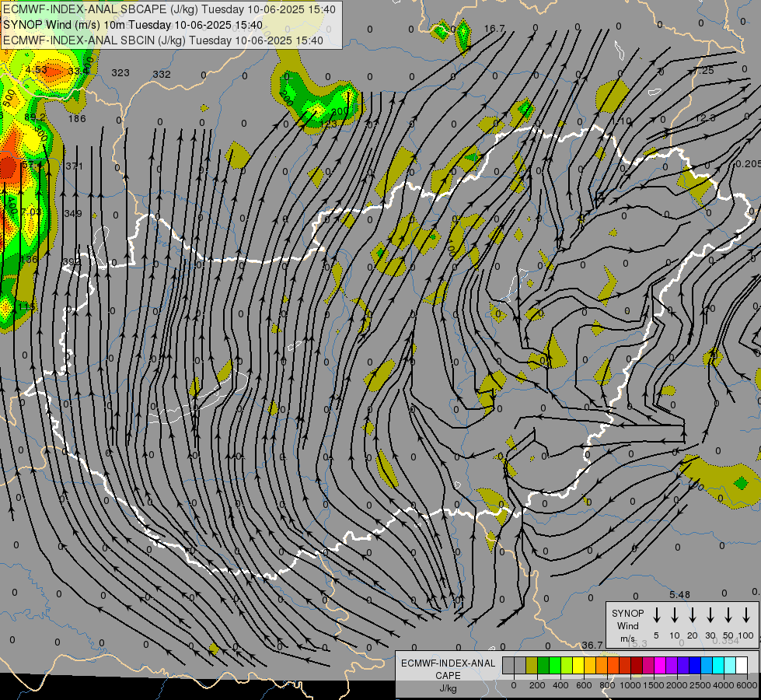Click the '600' tick label in CAPE legend

584,685
